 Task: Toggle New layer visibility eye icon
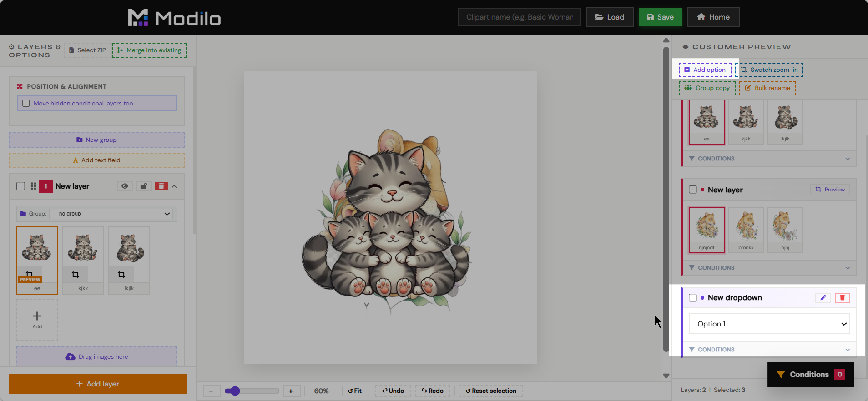point(125,186)
